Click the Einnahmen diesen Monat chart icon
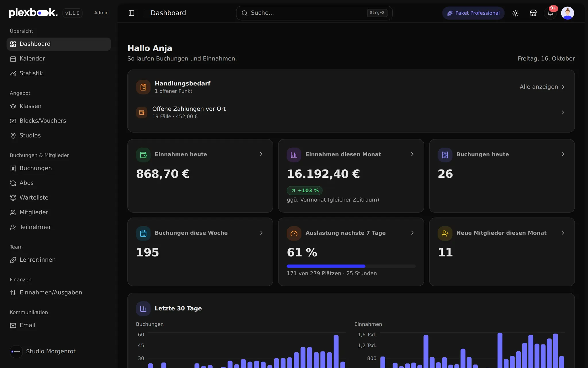Viewport: 588px width, 368px height. pyautogui.click(x=294, y=155)
